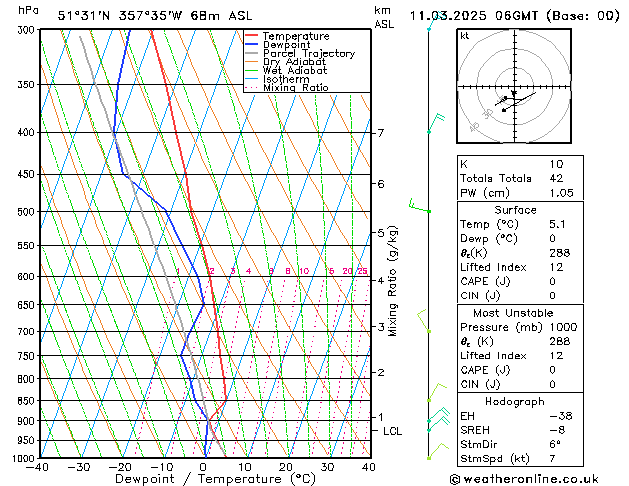Click the surface 'Temp (°C)' value 5.1
Screen dimensions: 629x486
click(557, 224)
